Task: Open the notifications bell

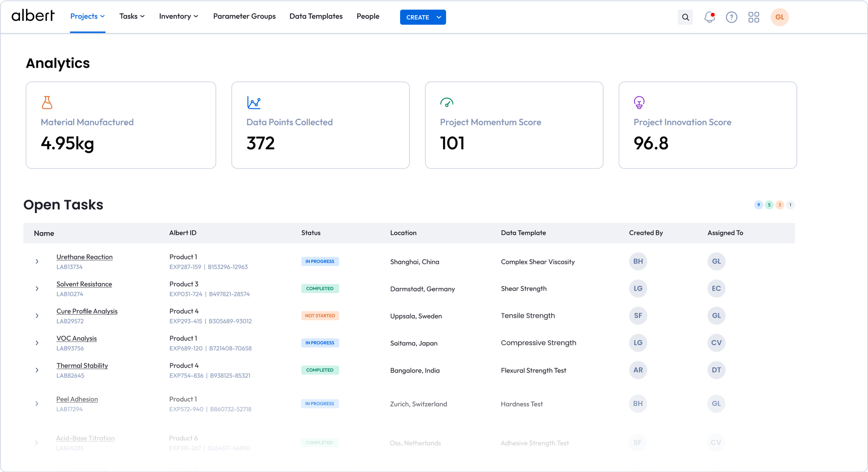Action: click(709, 17)
